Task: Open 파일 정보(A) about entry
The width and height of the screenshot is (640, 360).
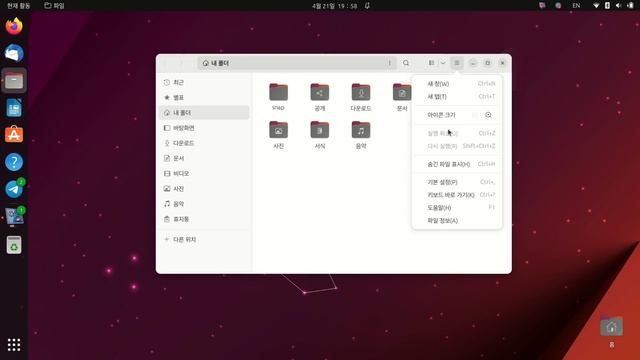Action: click(457, 221)
